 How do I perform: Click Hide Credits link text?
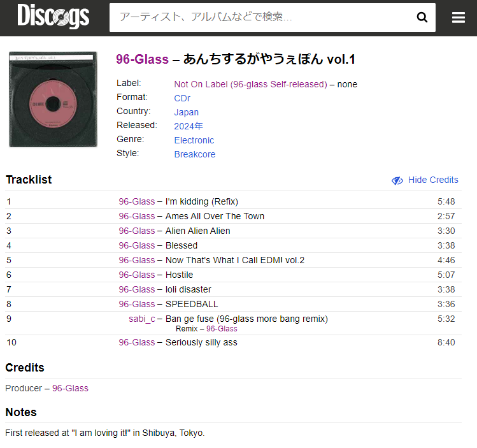pos(433,180)
